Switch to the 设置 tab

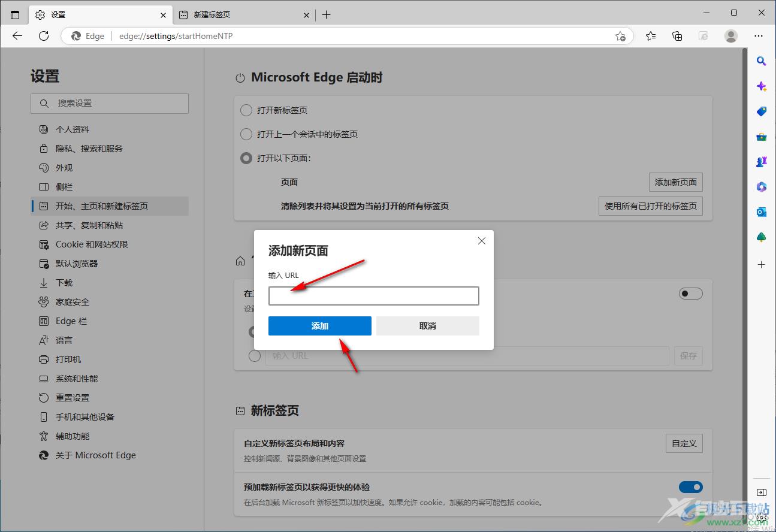100,15
